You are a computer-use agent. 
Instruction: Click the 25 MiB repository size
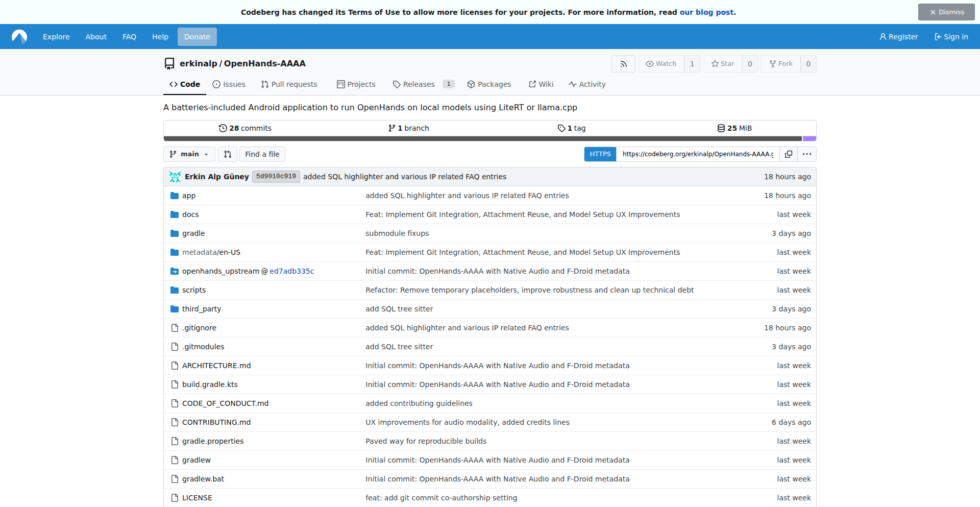coord(734,128)
